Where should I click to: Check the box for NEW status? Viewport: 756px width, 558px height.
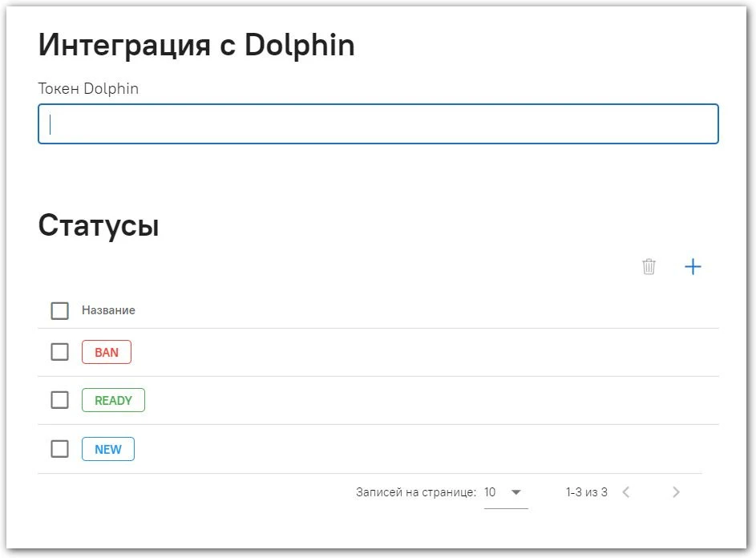click(60, 449)
